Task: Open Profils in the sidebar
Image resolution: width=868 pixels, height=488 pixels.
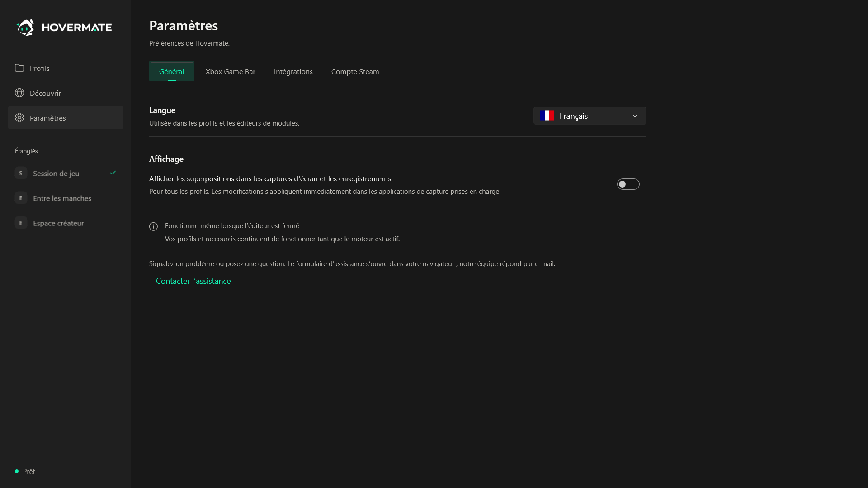Action: [x=66, y=68]
